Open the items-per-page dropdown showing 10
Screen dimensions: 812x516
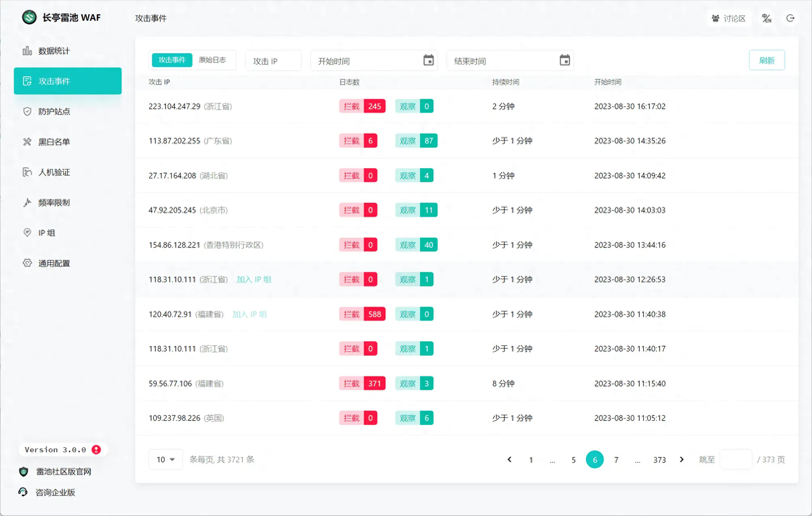(165, 459)
